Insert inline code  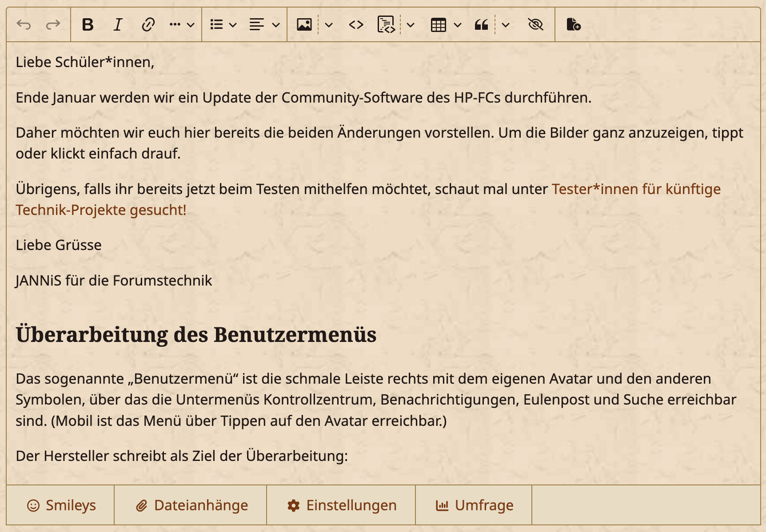[x=356, y=25]
